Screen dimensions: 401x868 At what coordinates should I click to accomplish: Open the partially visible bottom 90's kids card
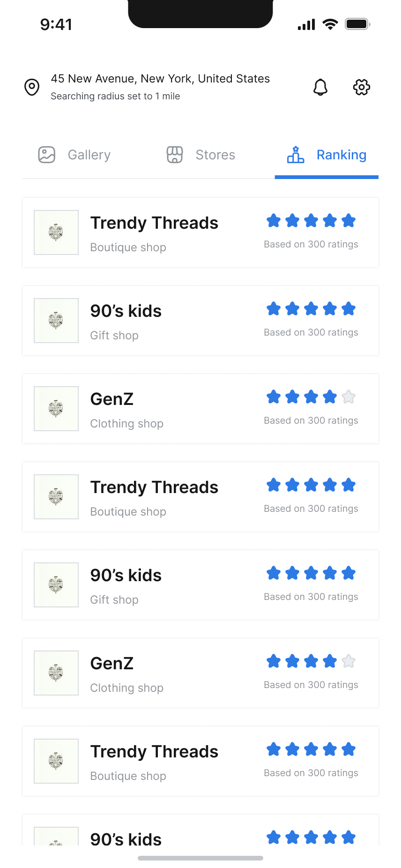coord(200,834)
